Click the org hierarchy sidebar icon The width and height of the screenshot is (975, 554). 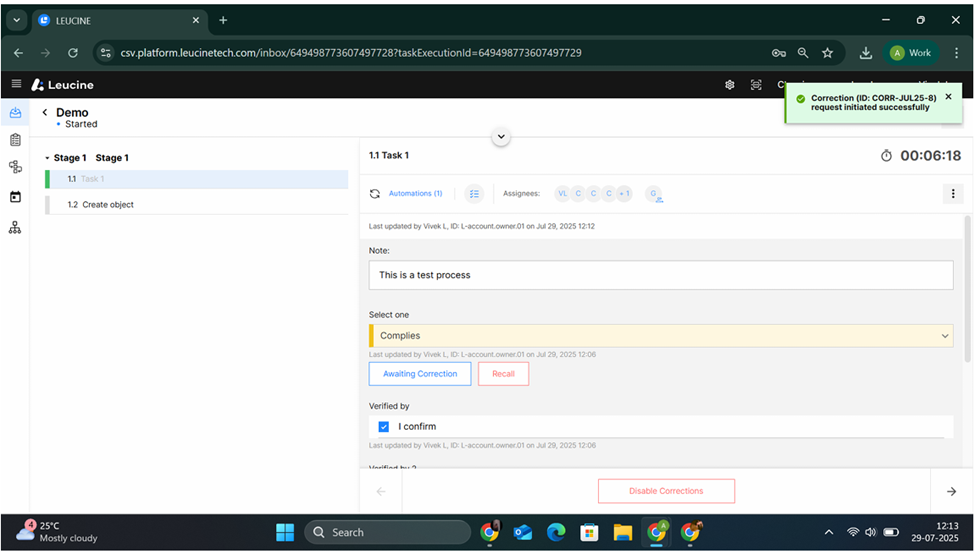pyautogui.click(x=15, y=227)
